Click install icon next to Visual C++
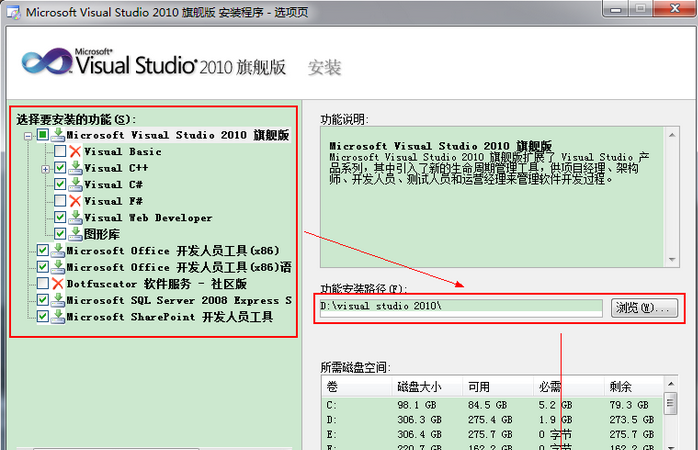 [x=76, y=168]
